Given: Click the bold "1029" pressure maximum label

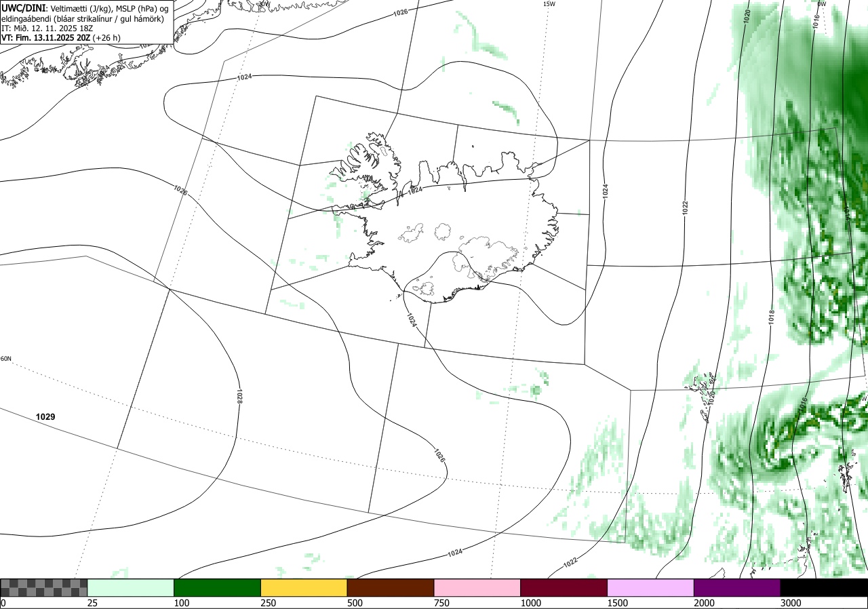Looking at the screenshot, I should (x=45, y=416).
